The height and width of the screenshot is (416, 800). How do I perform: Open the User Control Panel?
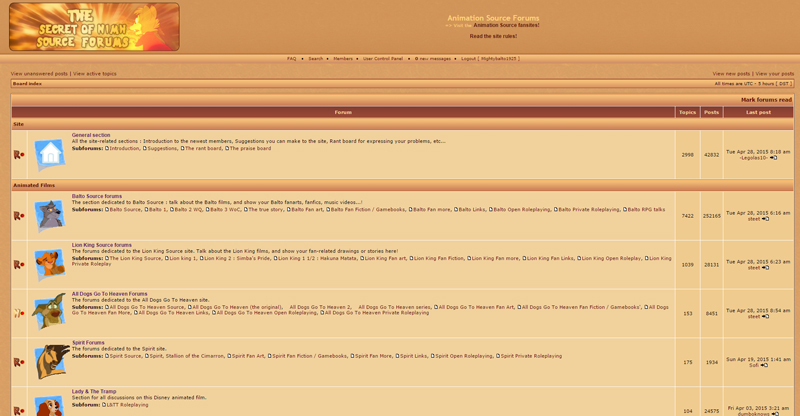click(383, 59)
